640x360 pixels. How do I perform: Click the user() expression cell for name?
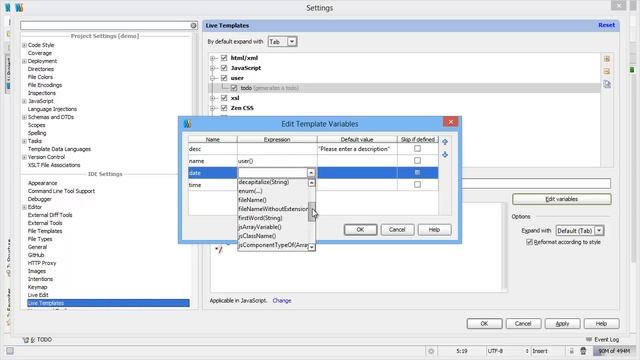coord(277,161)
